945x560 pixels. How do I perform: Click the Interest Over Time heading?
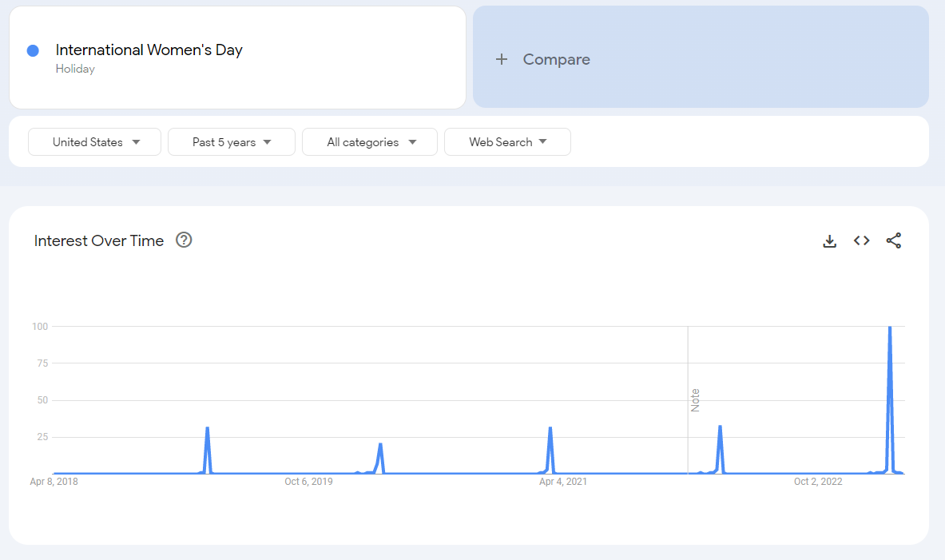(x=98, y=240)
